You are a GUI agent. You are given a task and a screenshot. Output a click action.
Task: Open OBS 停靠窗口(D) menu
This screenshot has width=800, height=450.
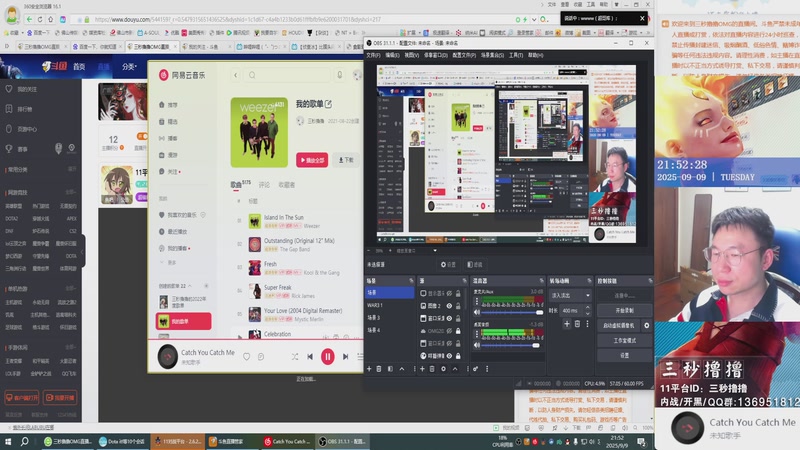435,55
